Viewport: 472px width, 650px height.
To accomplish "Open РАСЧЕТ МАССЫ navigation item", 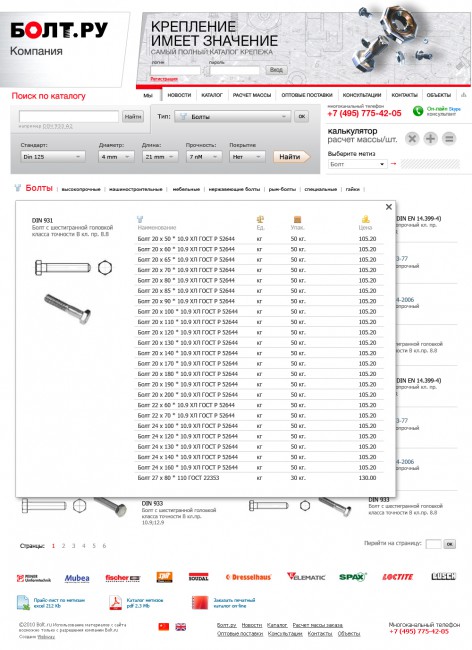I will [252, 95].
